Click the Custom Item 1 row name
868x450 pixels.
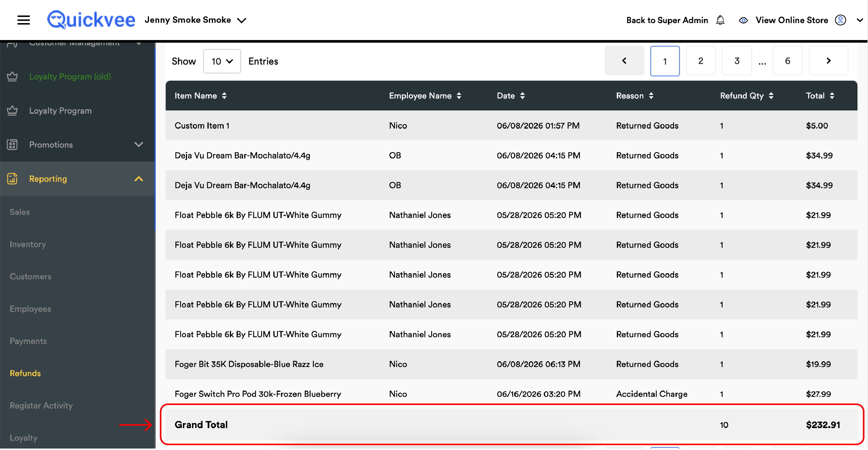point(202,126)
